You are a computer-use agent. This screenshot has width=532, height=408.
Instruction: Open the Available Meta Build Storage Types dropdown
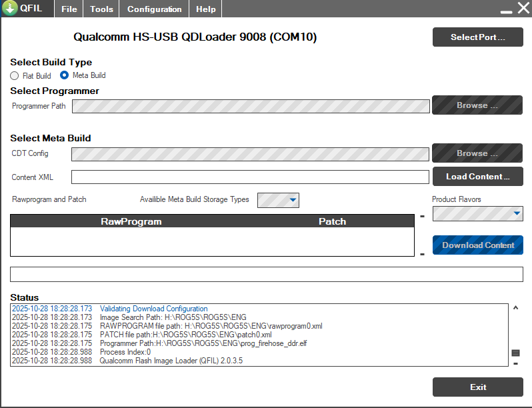click(x=278, y=200)
